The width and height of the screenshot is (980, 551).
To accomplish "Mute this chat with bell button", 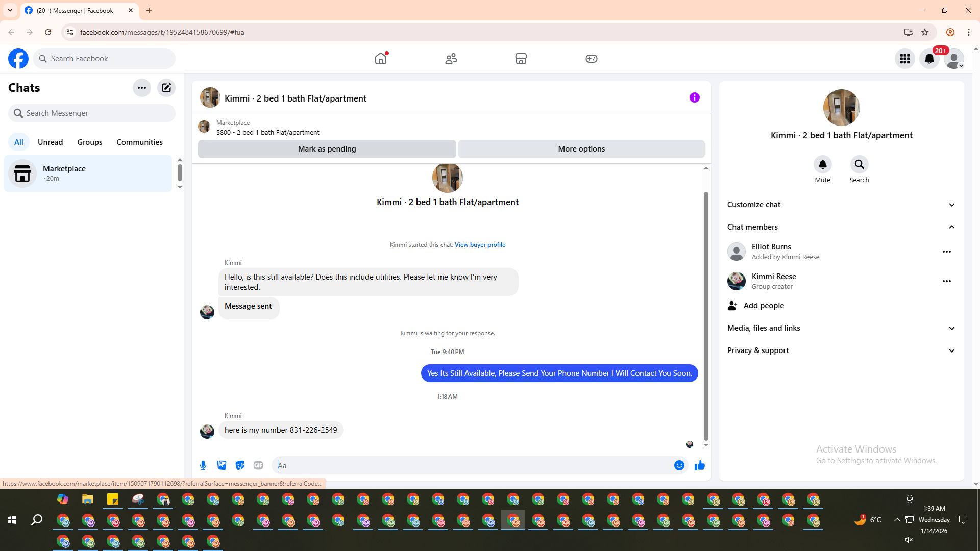I will [x=822, y=164].
